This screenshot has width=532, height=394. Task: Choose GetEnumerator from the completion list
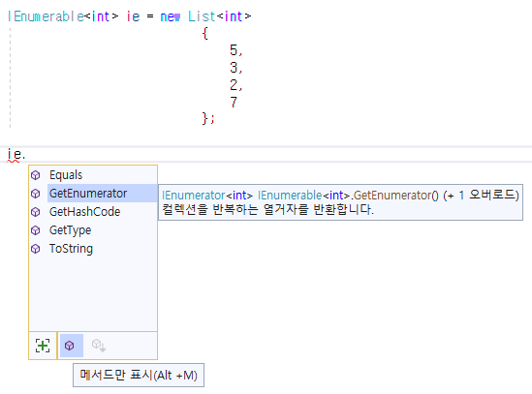coord(93,194)
